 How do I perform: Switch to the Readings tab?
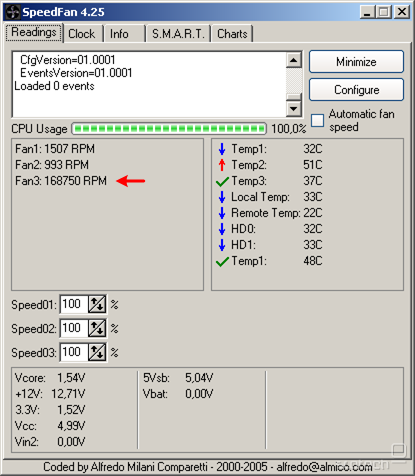(34, 33)
